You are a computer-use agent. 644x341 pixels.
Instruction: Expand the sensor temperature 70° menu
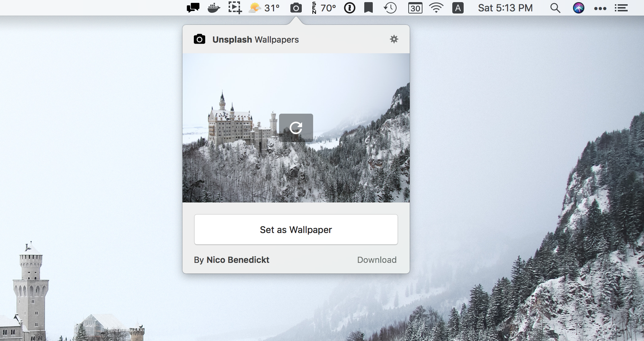tap(324, 8)
